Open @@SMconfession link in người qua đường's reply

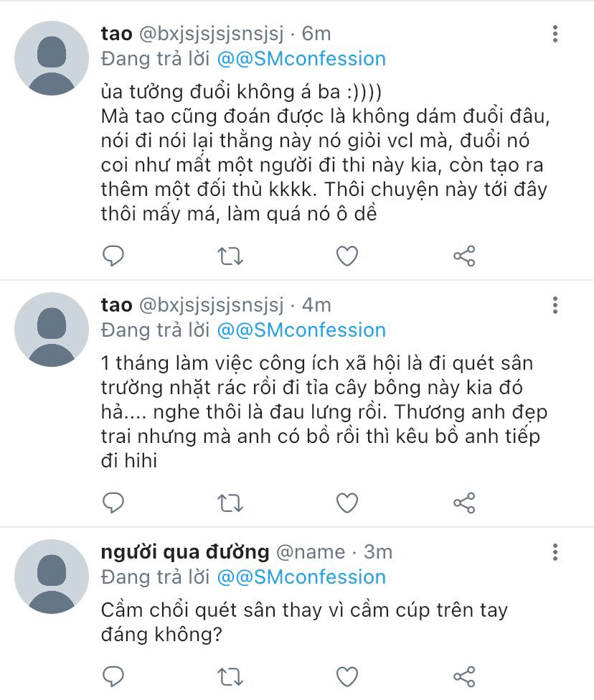pyautogui.click(x=301, y=577)
